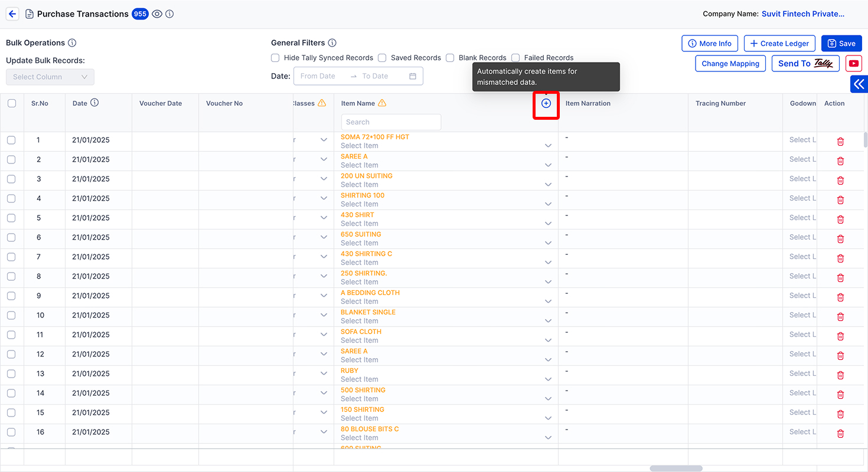The height and width of the screenshot is (472, 868).
Task: Click the warning icon beside the Classes header
Action: [322, 103]
